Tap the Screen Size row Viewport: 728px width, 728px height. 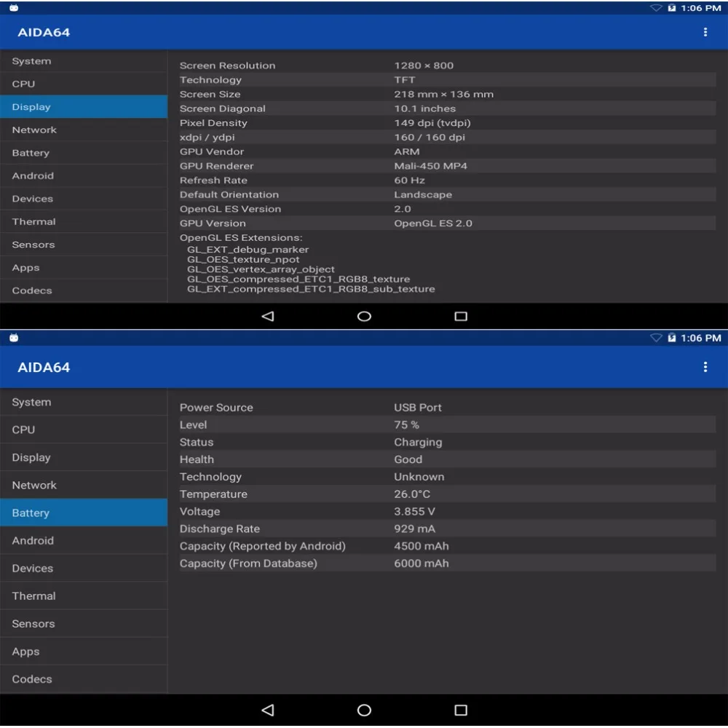(x=448, y=94)
